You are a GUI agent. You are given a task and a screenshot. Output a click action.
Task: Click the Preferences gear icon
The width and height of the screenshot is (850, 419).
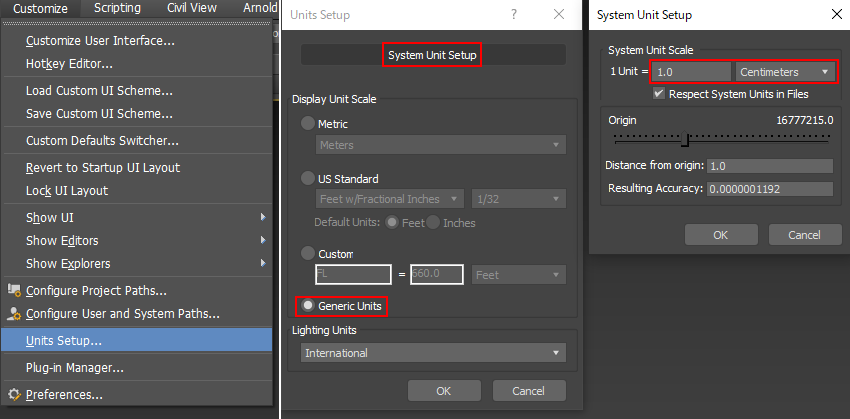tap(14, 394)
